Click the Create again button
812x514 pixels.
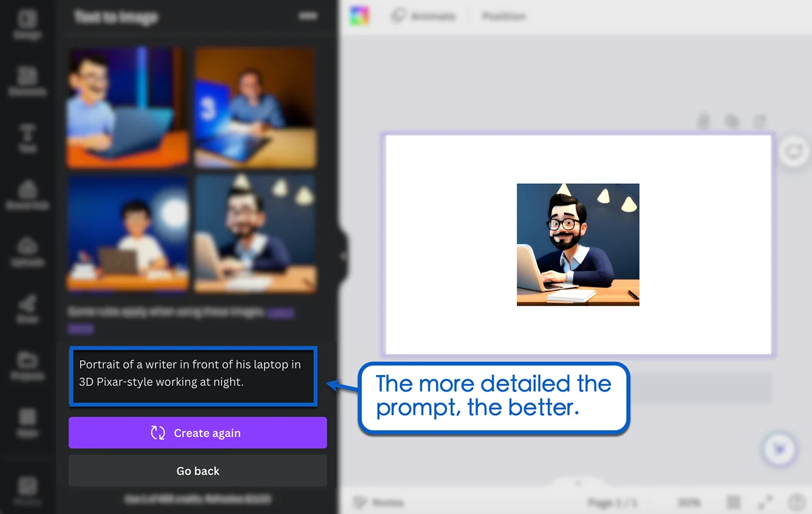click(197, 433)
